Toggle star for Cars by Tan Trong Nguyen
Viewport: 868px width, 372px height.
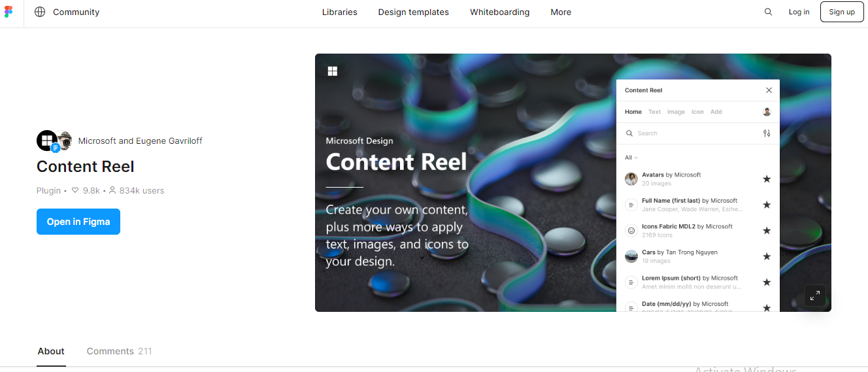pyautogui.click(x=767, y=256)
